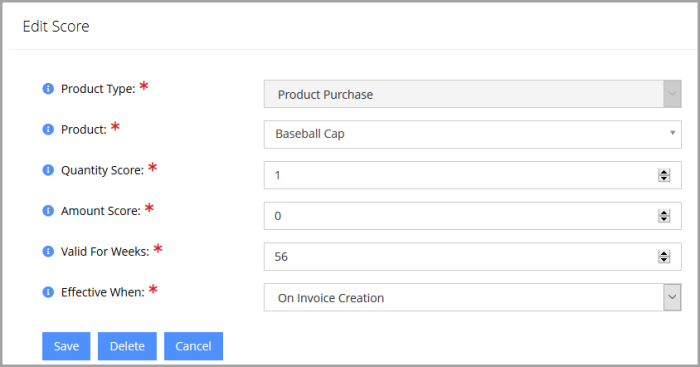Image resolution: width=700 pixels, height=367 pixels.
Task: Select the On Invoice Creation combo box
Action: [472, 297]
